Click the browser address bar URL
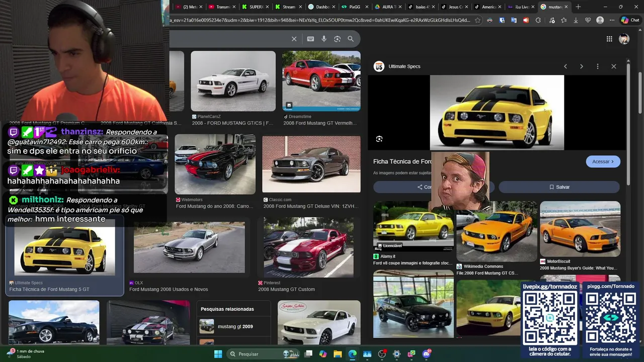The width and height of the screenshot is (644, 362). coord(319,20)
